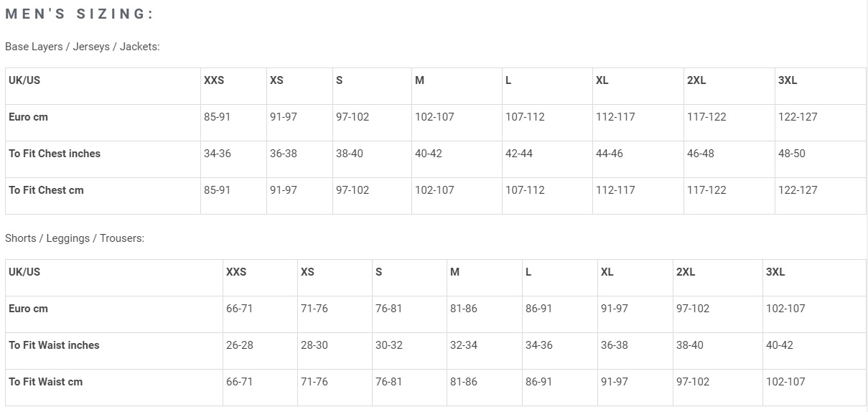868x412 pixels.
Task: Select the 34-36 chest inches cell
Action: 218,154
